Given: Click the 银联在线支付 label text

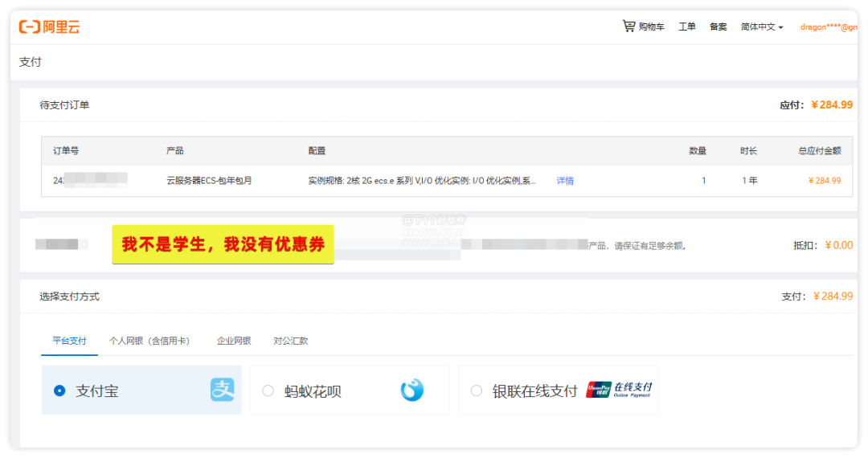Looking at the screenshot, I should (534, 391).
